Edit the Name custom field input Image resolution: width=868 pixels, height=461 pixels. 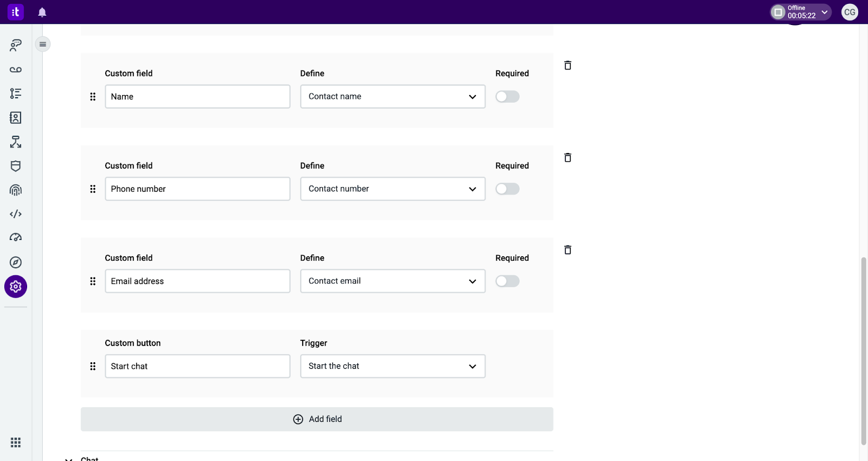click(197, 97)
